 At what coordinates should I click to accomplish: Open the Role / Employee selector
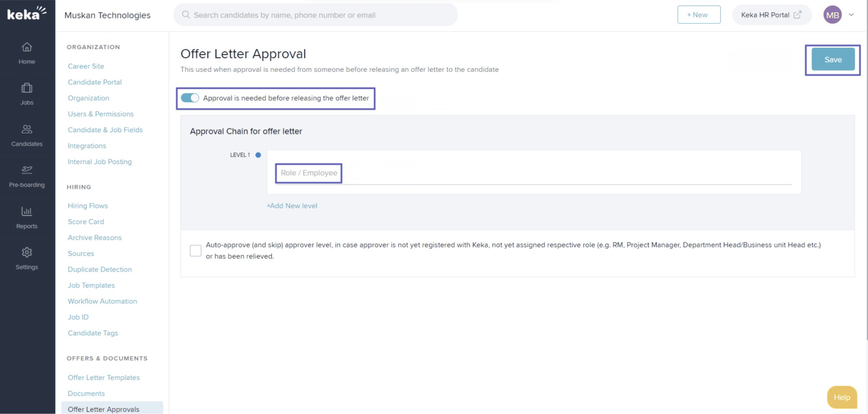[308, 173]
